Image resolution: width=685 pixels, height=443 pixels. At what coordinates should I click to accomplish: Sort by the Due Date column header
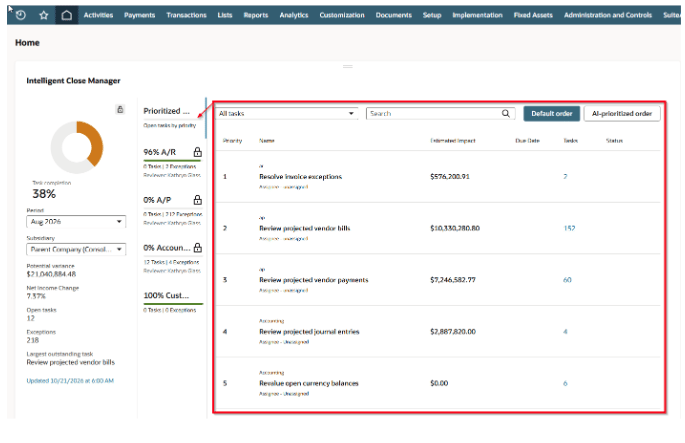(527, 141)
